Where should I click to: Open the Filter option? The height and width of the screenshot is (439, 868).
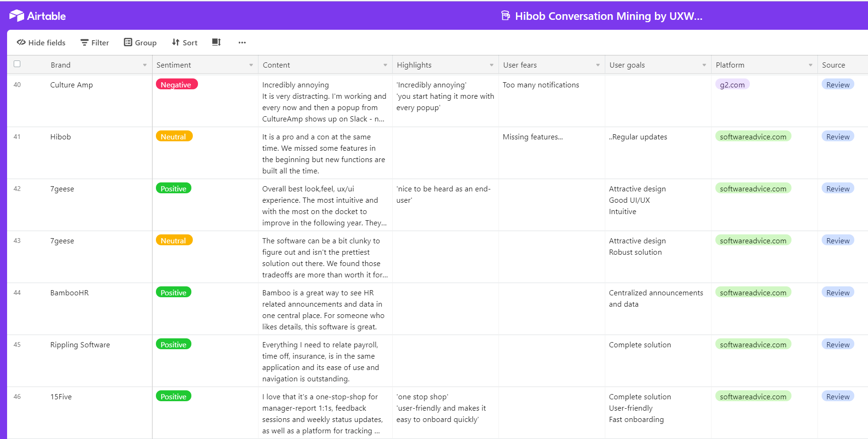point(95,43)
